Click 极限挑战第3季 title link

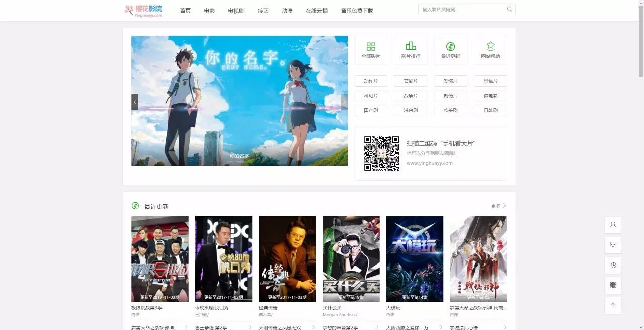pyautogui.click(x=147, y=308)
